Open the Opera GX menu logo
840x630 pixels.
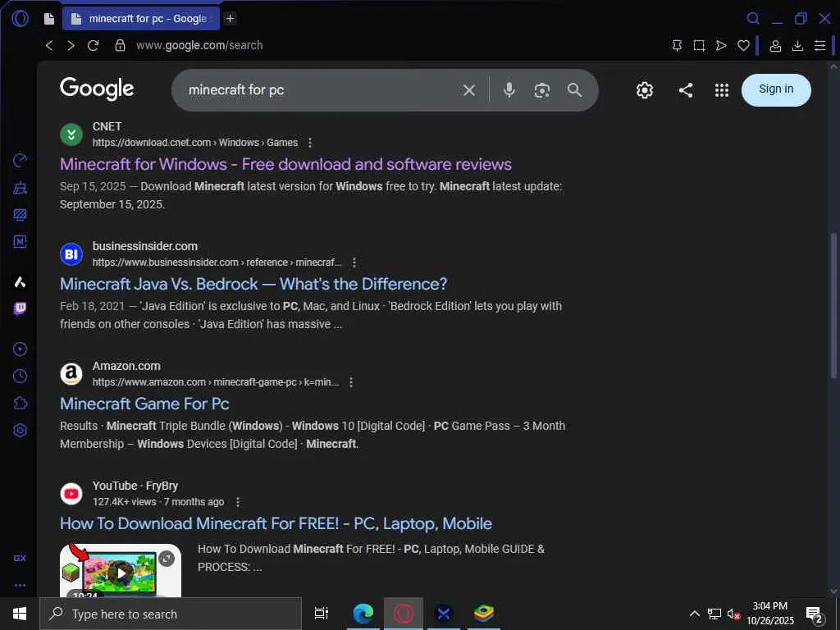[20, 19]
